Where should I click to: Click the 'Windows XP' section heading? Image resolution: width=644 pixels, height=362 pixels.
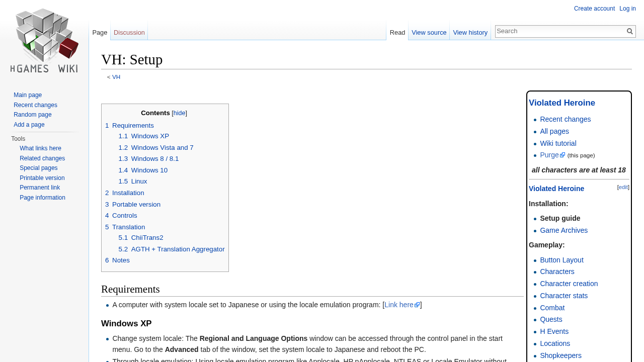(x=126, y=324)
